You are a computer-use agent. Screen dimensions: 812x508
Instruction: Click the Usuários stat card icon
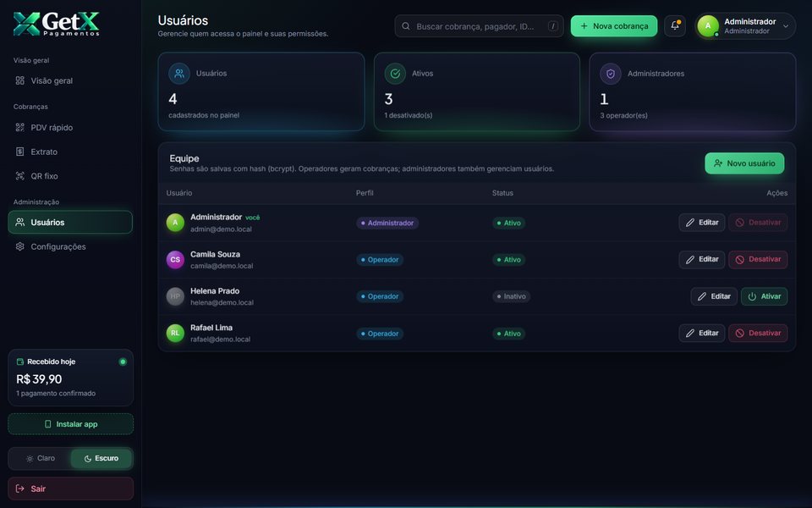click(x=179, y=74)
